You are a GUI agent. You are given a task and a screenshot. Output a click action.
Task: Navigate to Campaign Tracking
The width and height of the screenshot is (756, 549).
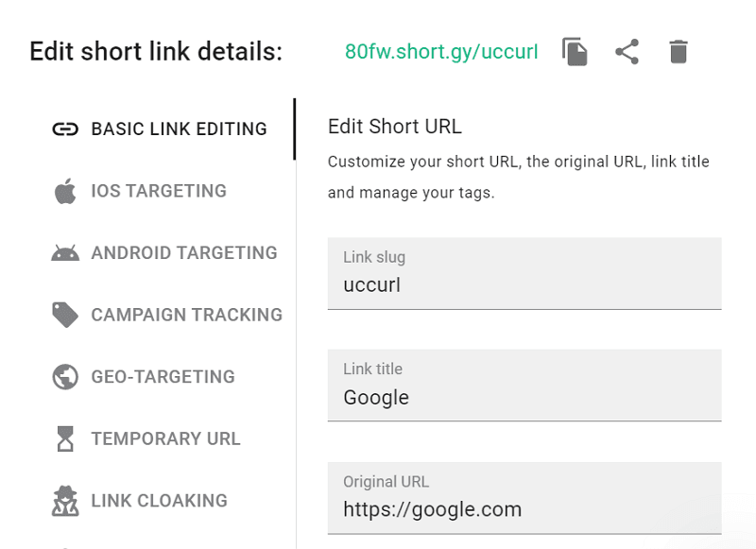[x=186, y=315]
